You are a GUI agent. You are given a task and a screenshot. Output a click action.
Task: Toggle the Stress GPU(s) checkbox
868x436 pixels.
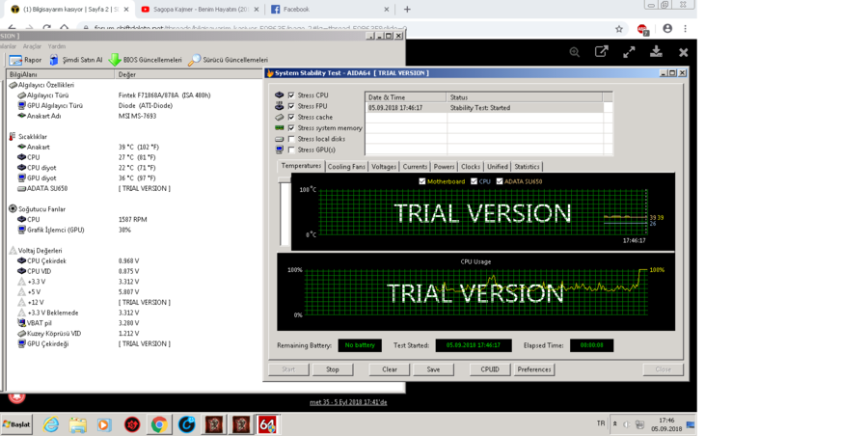(291, 150)
